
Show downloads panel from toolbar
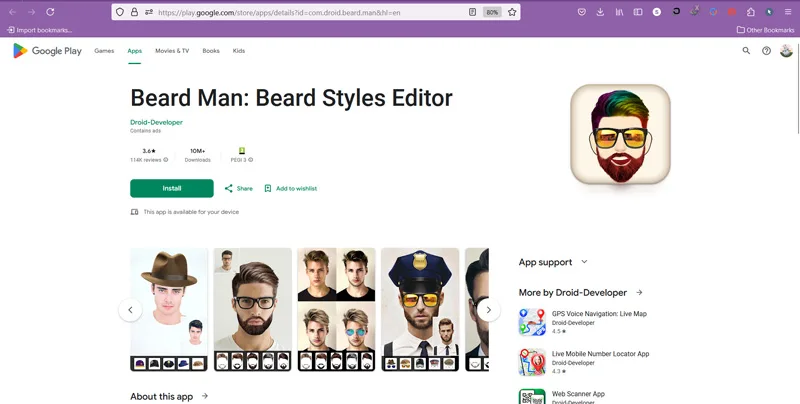tap(600, 12)
